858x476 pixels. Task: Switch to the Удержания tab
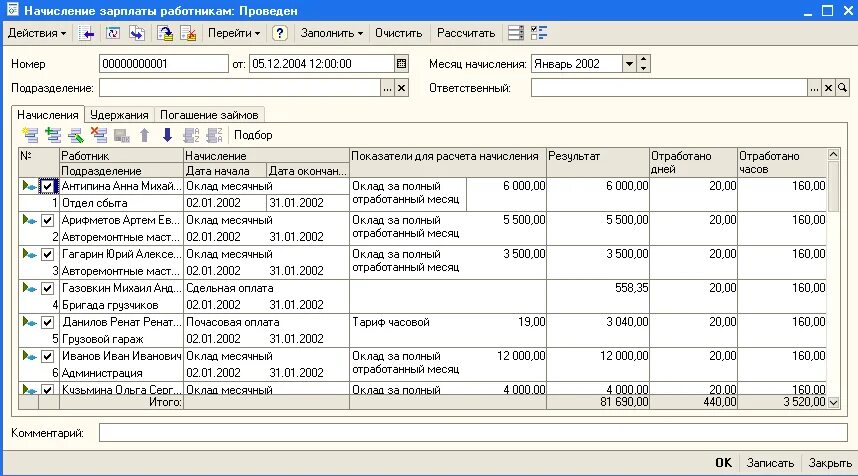(119, 115)
